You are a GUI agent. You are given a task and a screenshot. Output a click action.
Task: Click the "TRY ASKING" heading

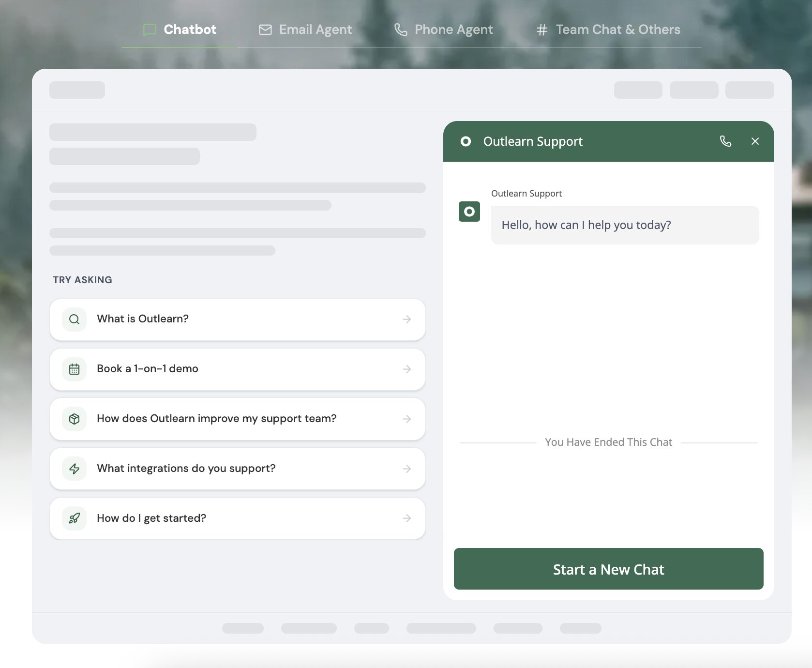(83, 280)
